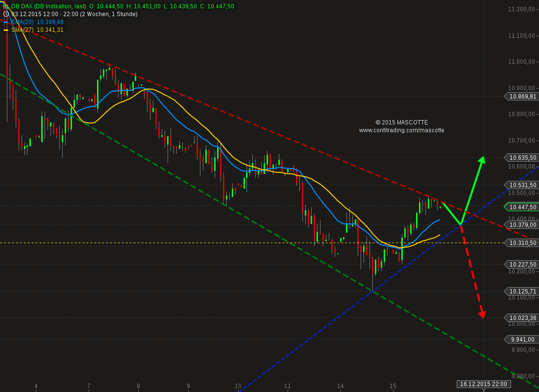Click the 11.000,00 price axis label
Screen dimensions: 539x392
tap(521, 62)
